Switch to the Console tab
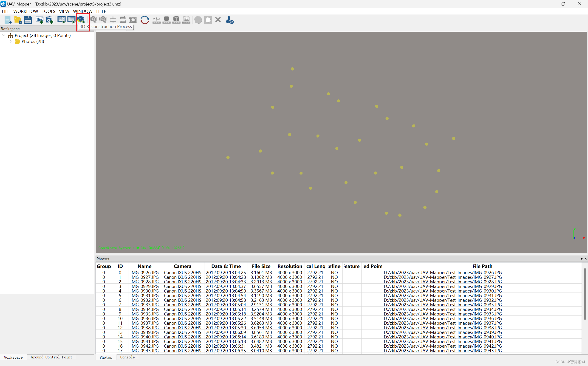The height and width of the screenshot is (366, 588). 127,357
